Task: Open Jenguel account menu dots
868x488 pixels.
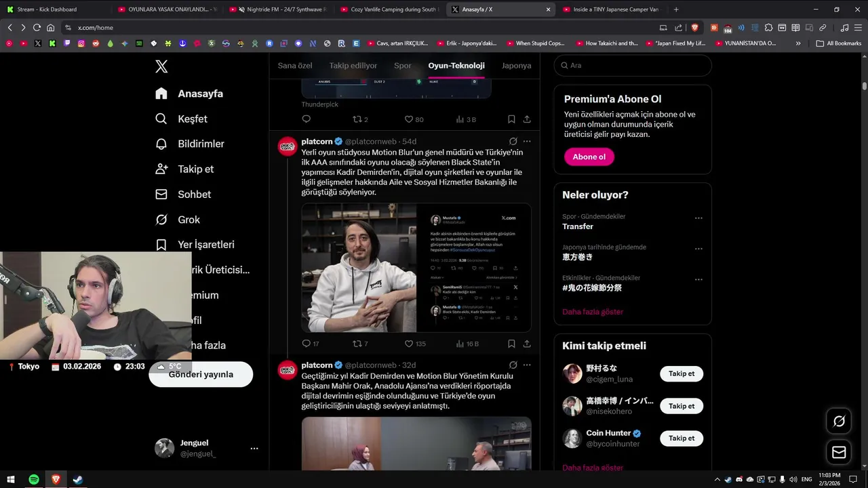Action: click(254, 448)
